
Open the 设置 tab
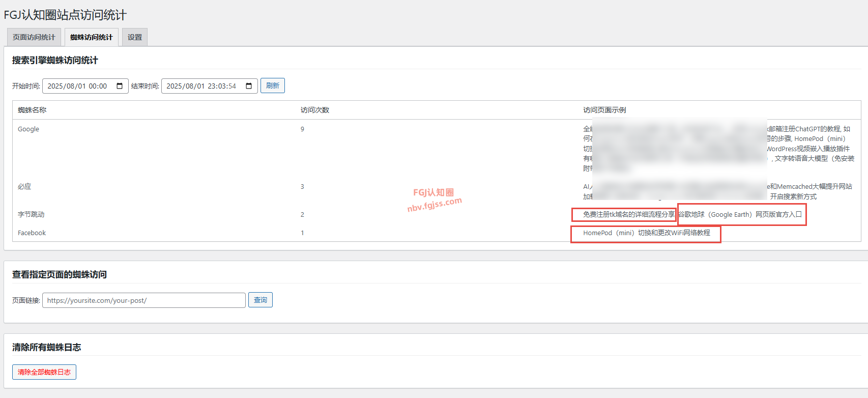135,37
